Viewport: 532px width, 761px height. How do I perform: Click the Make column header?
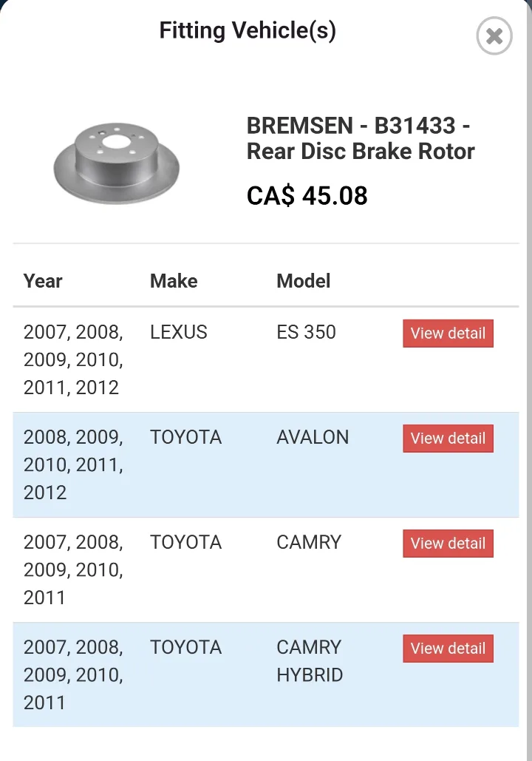tap(174, 281)
